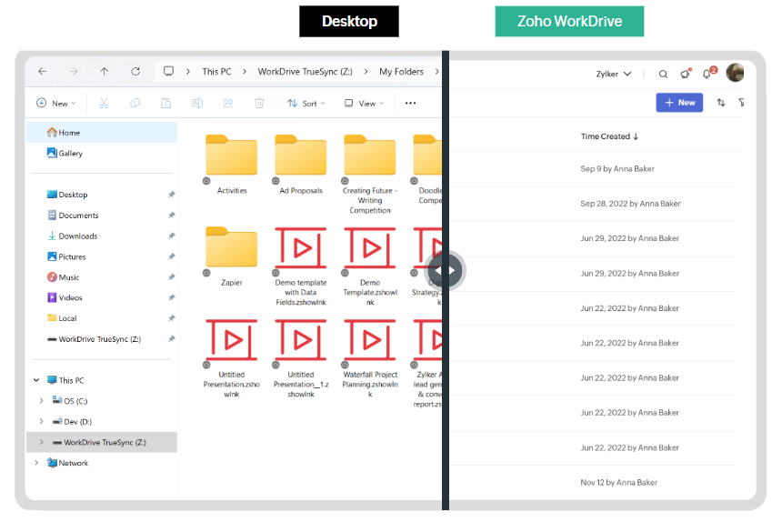Open the View dropdown menu

pos(364,103)
